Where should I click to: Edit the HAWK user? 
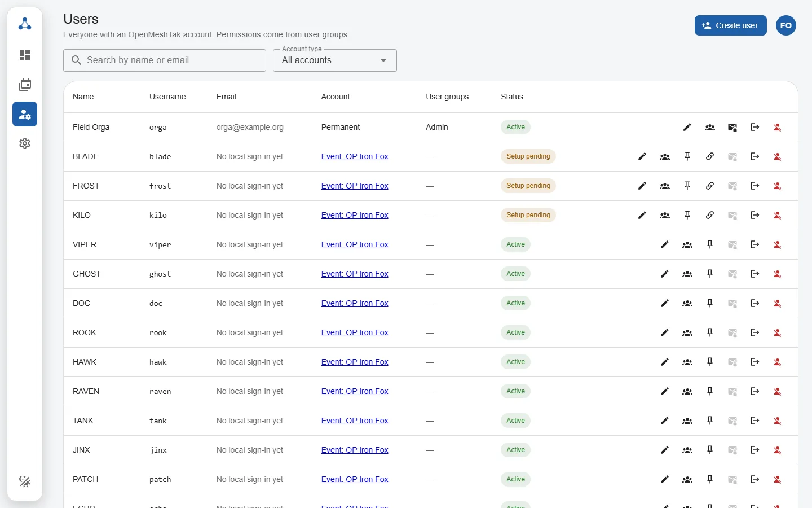coord(665,362)
